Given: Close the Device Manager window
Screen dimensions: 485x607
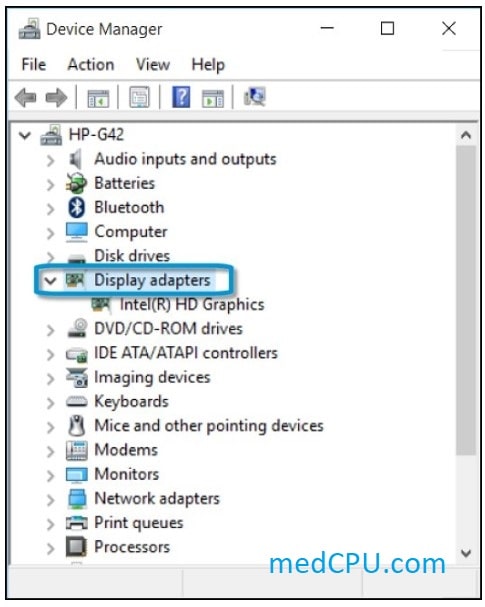Looking at the screenshot, I should coord(449,28).
